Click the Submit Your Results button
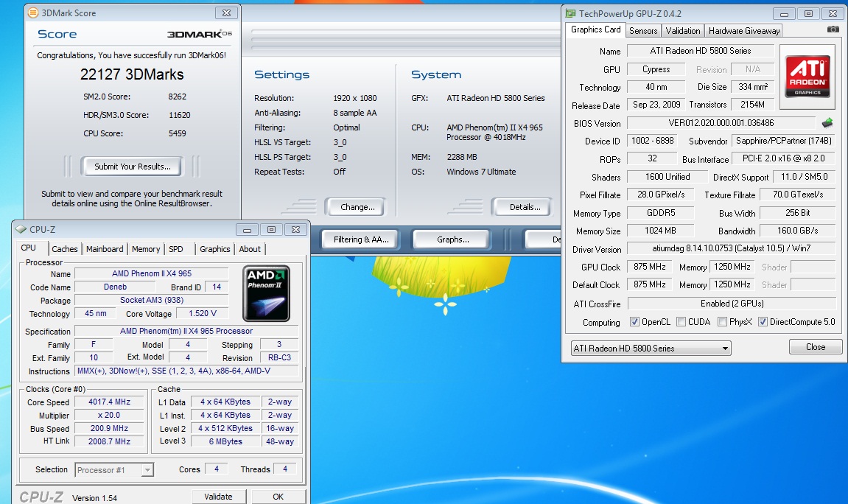This screenshot has height=504, width=848. (133, 167)
